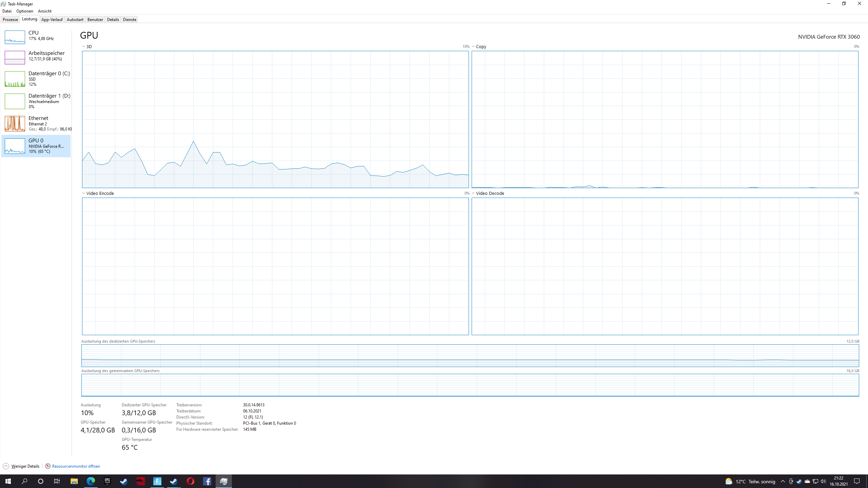Select the Arbeitsspeicher sidebar entry
The height and width of the screenshot is (488, 868).
click(x=46, y=53)
